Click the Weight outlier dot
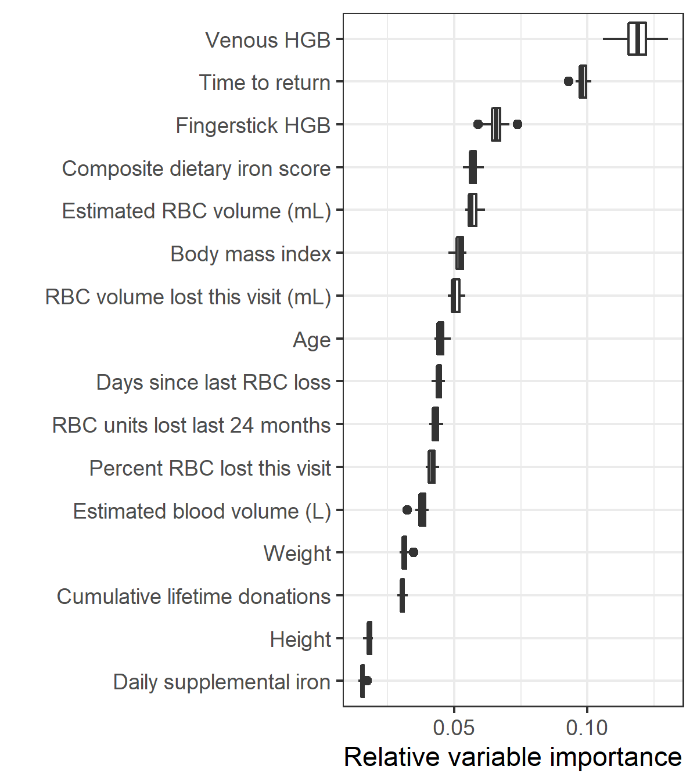Image resolution: width=697 pixels, height=784 pixels. coord(413,552)
